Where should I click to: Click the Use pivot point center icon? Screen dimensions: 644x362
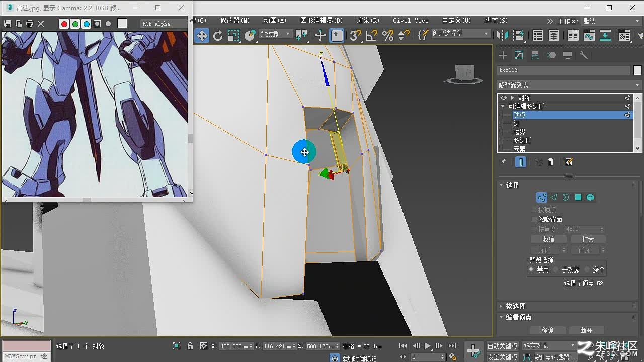coord(302,35)
